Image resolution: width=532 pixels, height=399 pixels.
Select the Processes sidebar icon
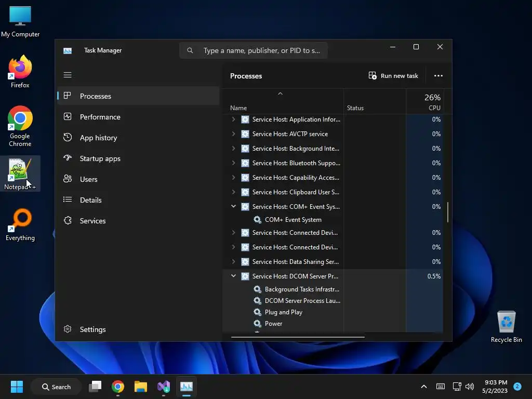68,96
